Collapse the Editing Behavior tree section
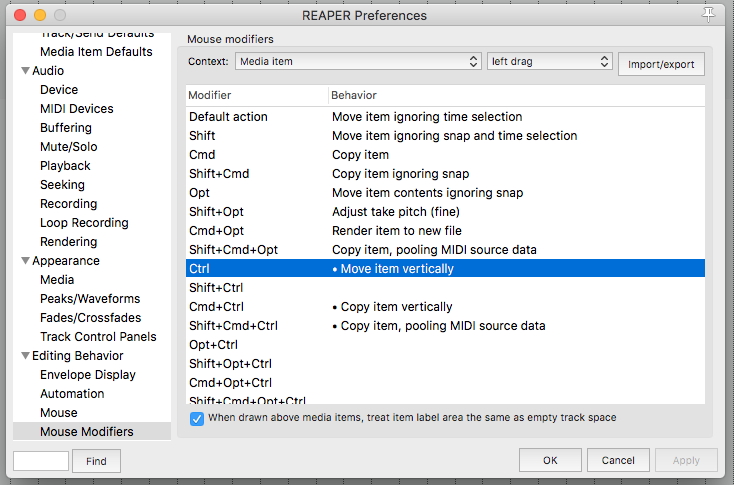Screen dimensions: 734x485 [x=25, y=356]
